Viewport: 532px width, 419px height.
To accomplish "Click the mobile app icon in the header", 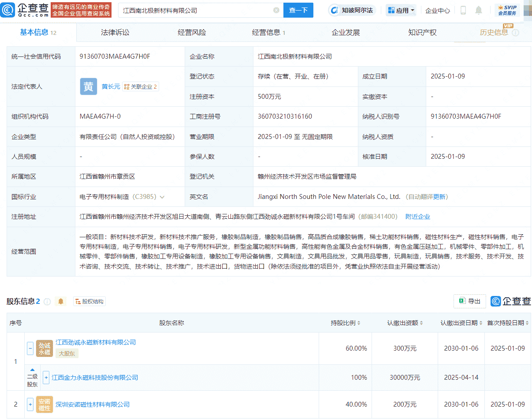I will (x=463, y=10).
